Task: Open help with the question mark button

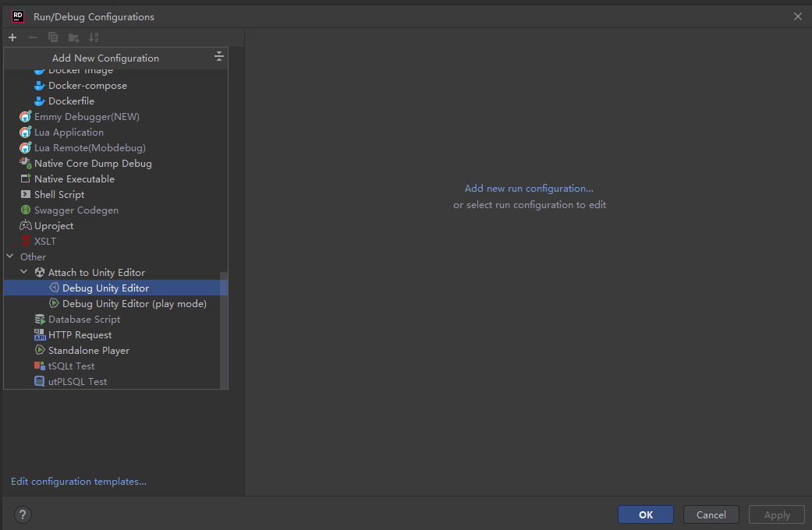Action: (23, 514)
